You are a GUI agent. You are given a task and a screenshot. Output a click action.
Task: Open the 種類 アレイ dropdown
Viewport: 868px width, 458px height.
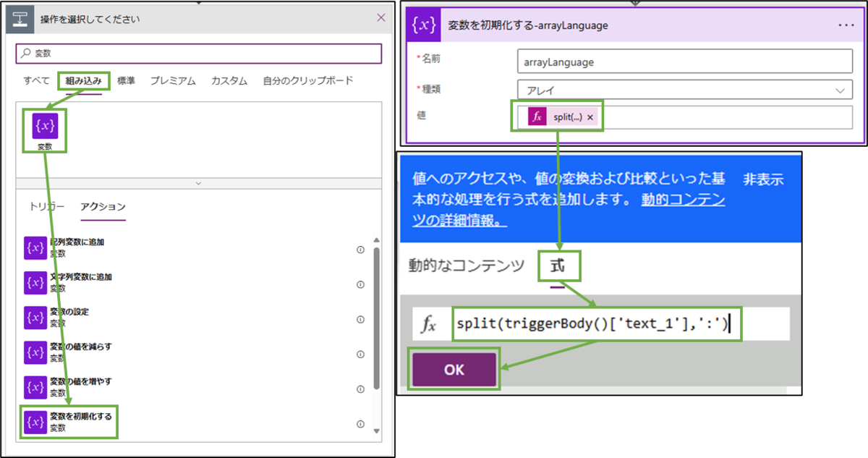coord(685,90)
